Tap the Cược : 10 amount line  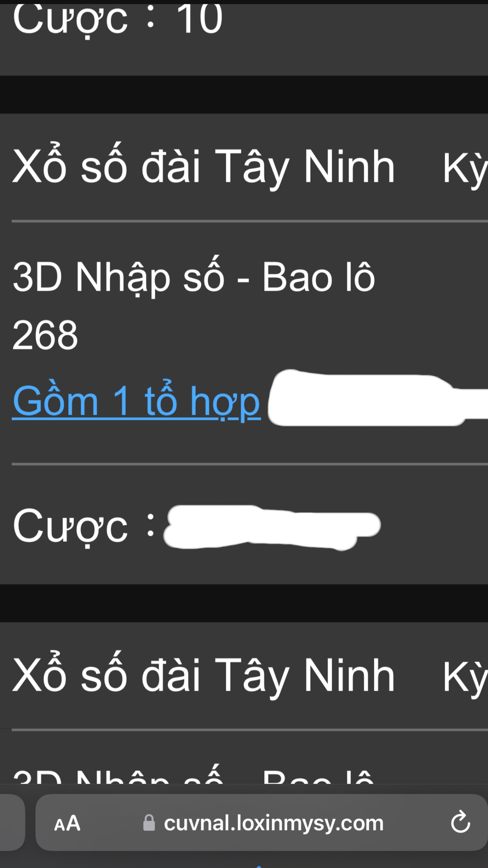(117, 19)
